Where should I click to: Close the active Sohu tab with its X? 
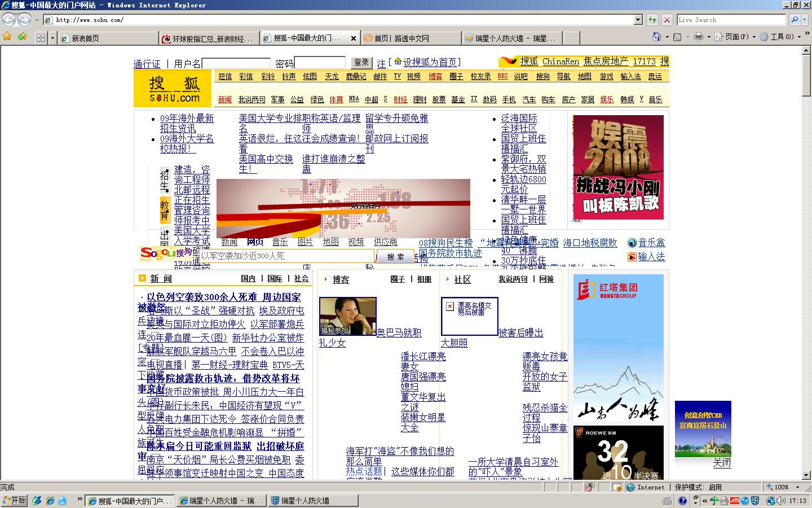pos(354,38)
